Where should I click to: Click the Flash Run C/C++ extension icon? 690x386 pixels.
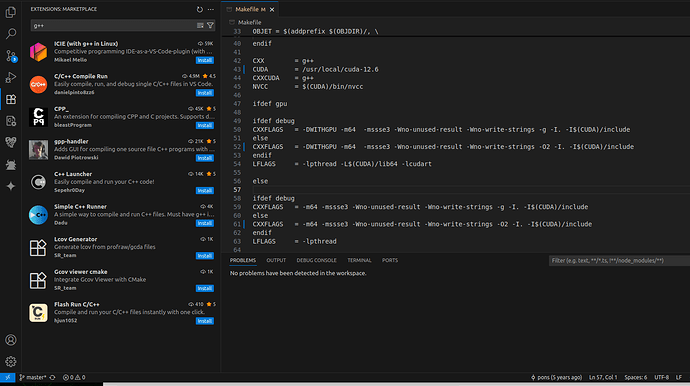38,312
